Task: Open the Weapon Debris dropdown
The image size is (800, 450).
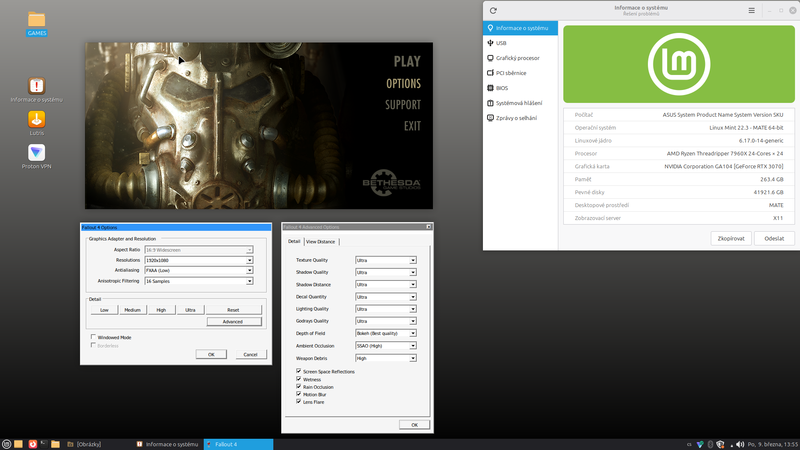Action: [x=386, y=358]
